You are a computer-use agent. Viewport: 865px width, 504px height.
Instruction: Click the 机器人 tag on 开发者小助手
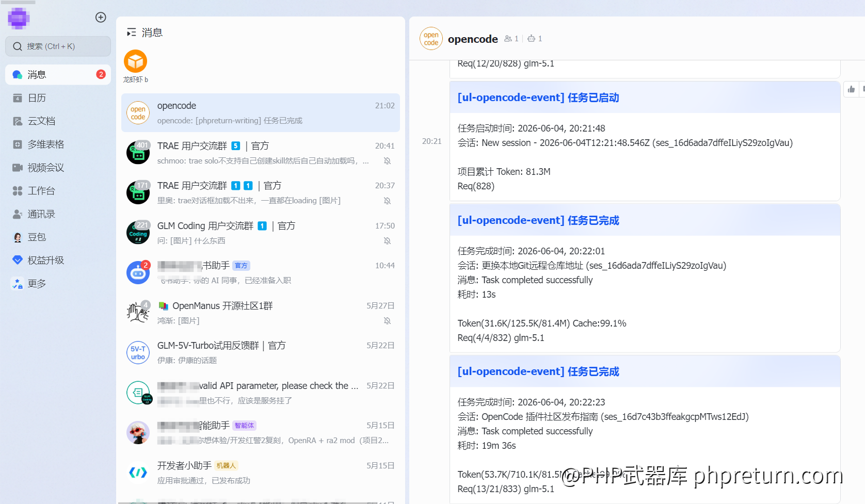click(x=226, y=466)
